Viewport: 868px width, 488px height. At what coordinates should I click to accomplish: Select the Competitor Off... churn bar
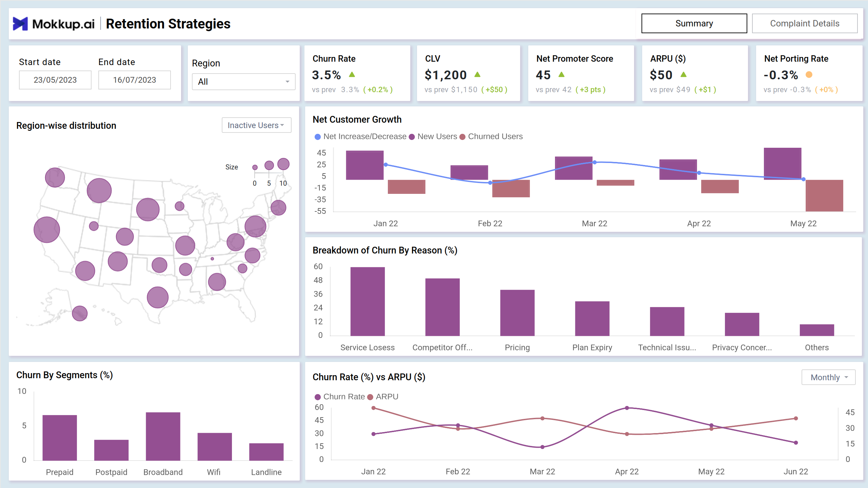click(442, 307)
